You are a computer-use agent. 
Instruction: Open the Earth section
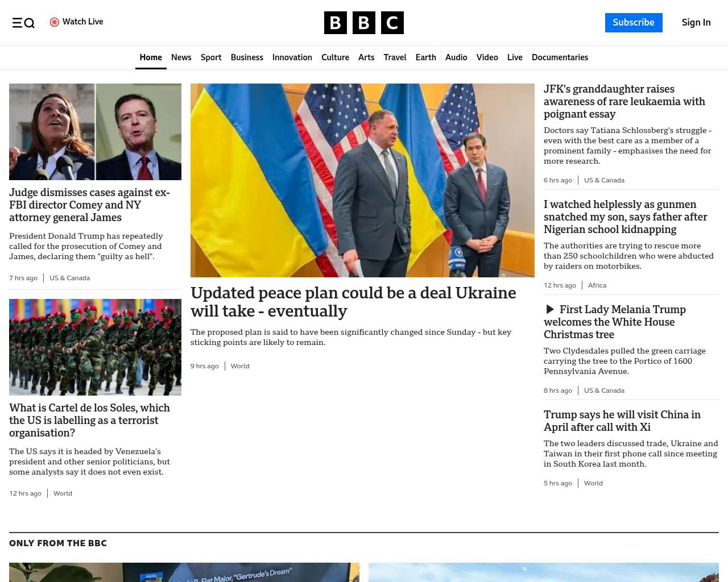point(426,57)
